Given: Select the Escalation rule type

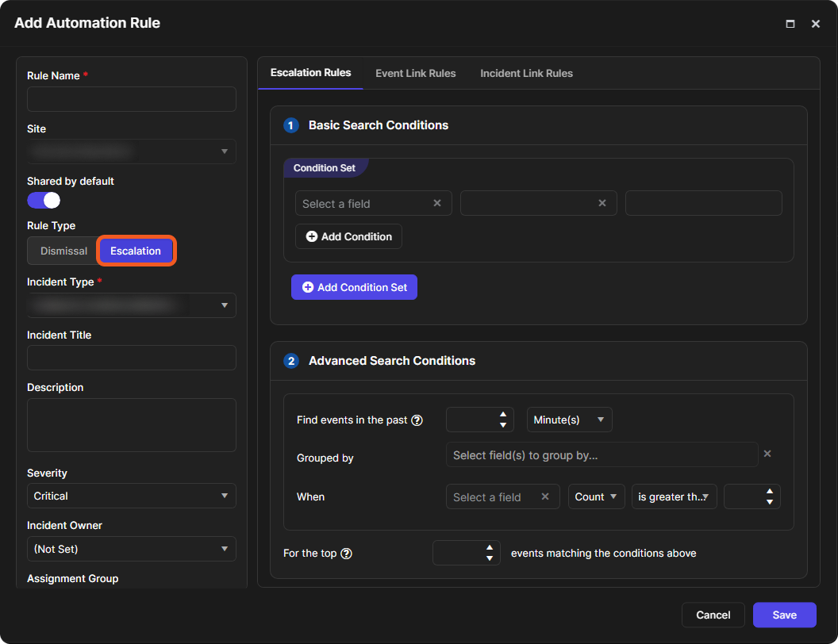Looking at the screenshot, I should point(136,251).
